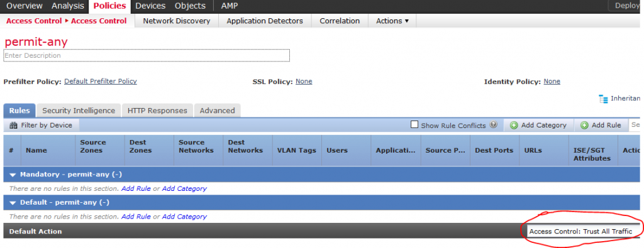Click Add Rule link in Mandatory section
Viewport: 644px width, 248px height.
tap(136, 188)
